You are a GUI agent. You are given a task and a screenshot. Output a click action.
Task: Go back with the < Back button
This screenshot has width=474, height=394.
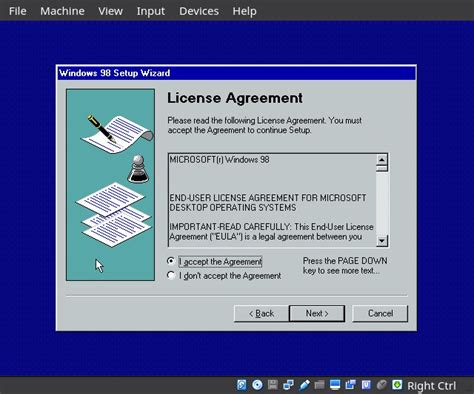tap(261, 313)
